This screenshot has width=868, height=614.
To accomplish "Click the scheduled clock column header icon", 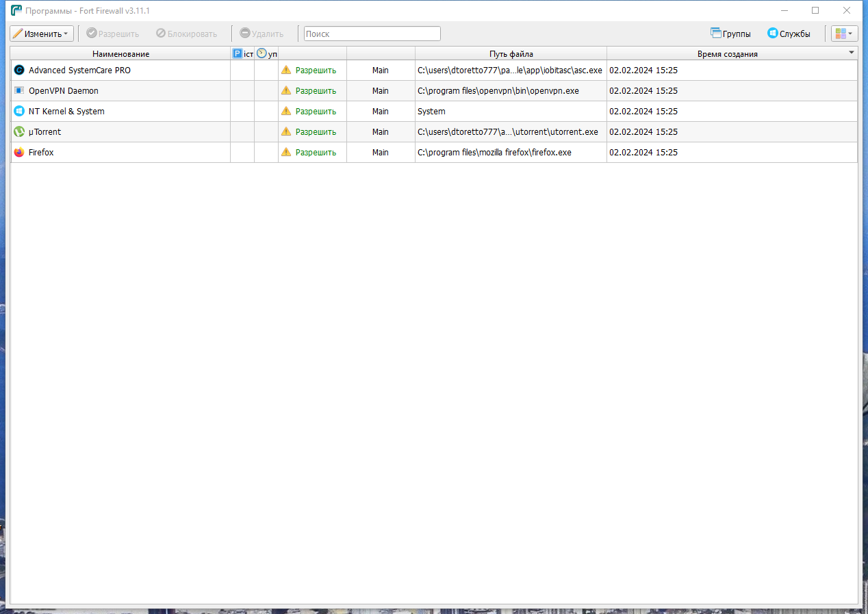I will coord(261,53).
